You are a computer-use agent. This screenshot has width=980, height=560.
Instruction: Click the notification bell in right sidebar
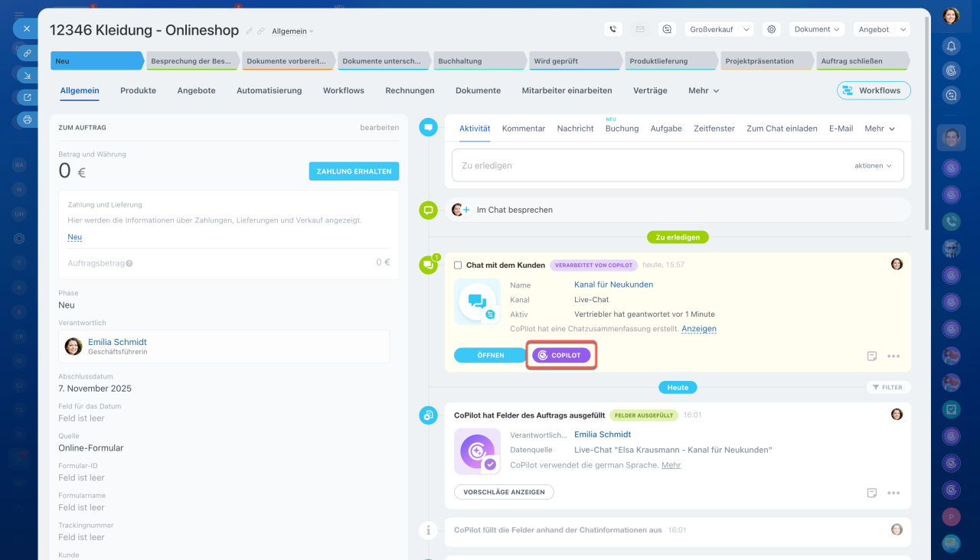951,46
